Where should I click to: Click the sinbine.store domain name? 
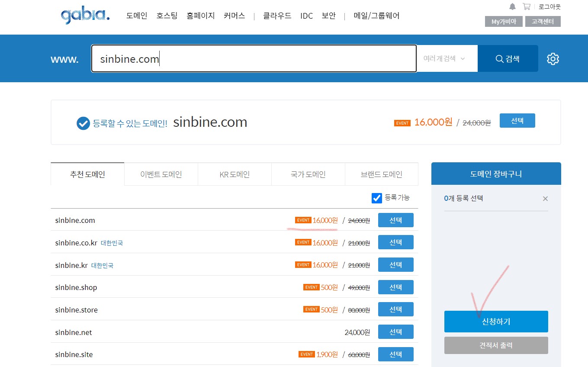click(x=77, y=310)
